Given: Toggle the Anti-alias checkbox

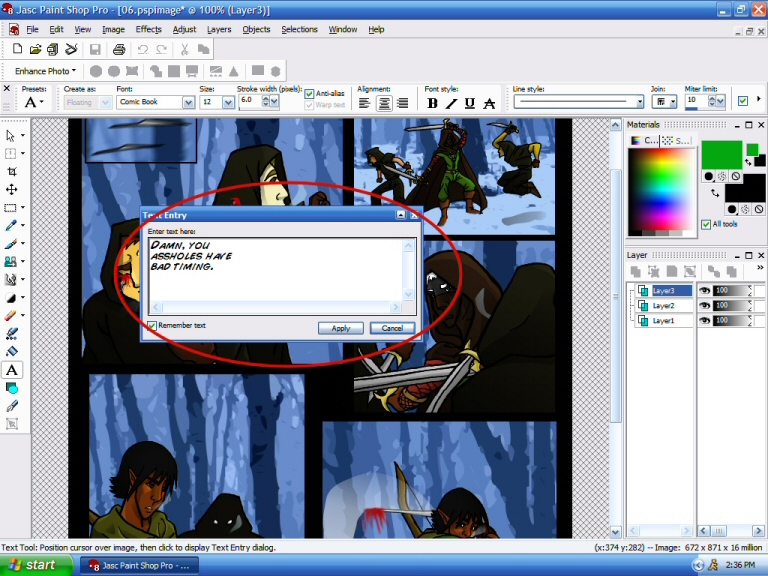Looking at the screenshot, I should [x=309, y=94].
